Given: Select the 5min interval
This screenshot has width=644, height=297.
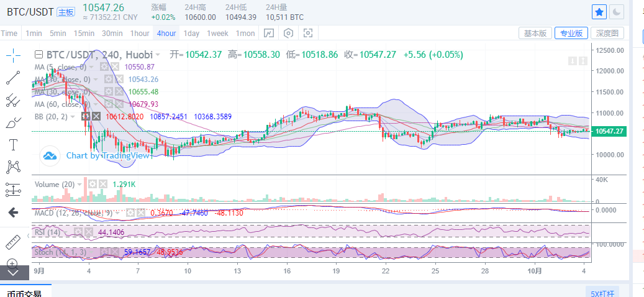Looking at the screenshot, I should [x=58, y=34].
